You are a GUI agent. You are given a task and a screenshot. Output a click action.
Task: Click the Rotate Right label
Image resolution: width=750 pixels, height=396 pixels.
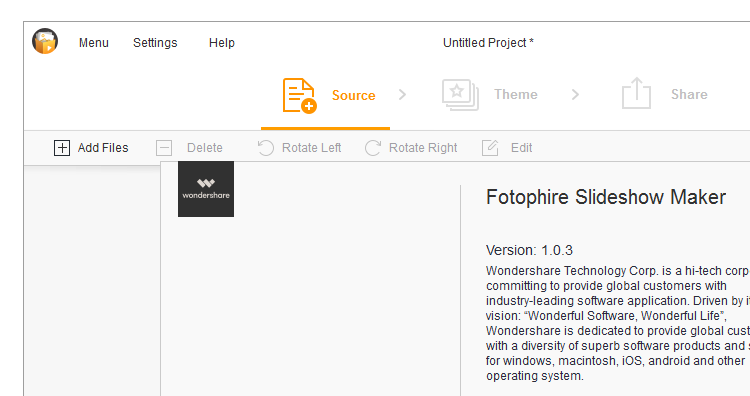pyautogui.click(x=423, y=148)
